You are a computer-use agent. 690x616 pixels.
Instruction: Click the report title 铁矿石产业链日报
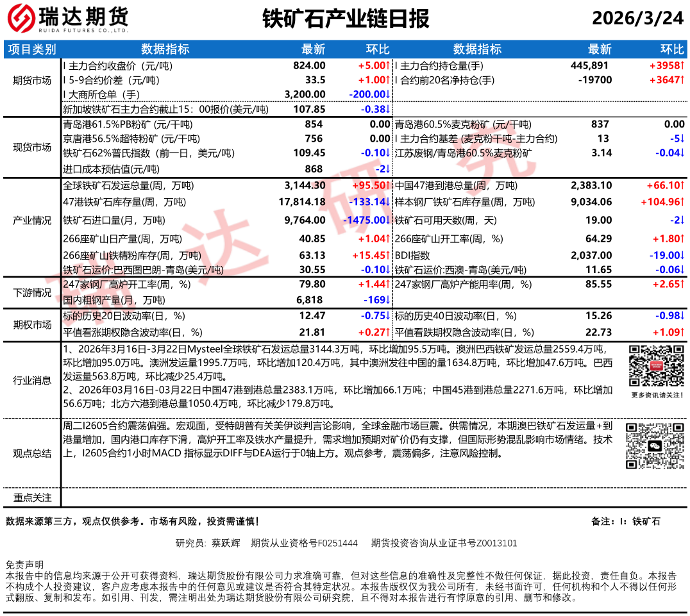point(346,19)
